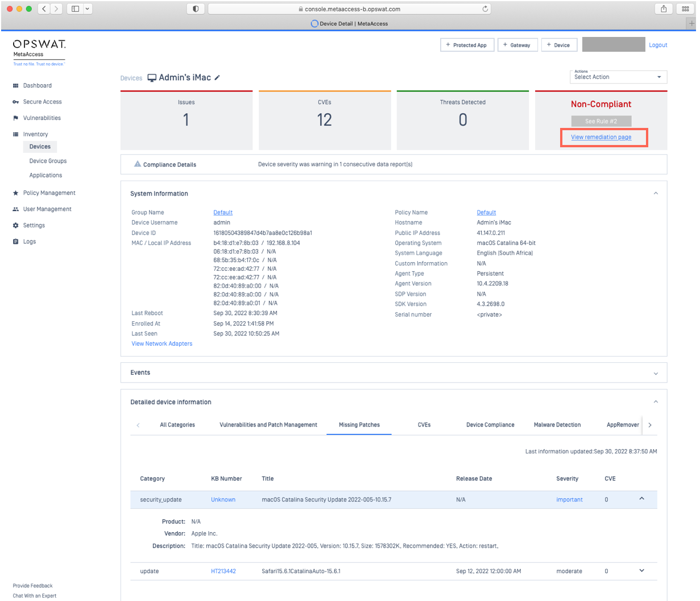Click the Compliance Details warning icon
The height and width of the screenshot is (601, 700).
tap(138, 164)
